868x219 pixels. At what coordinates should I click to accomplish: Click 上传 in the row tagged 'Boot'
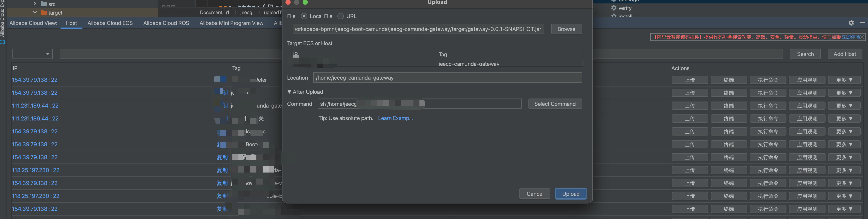coord(690,145)
